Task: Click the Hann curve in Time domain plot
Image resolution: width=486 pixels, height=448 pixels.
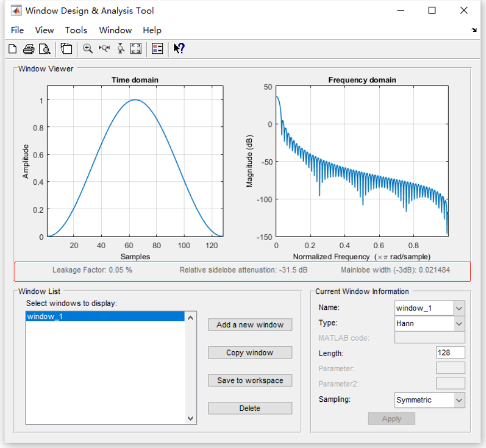Action: pos(135,100)
